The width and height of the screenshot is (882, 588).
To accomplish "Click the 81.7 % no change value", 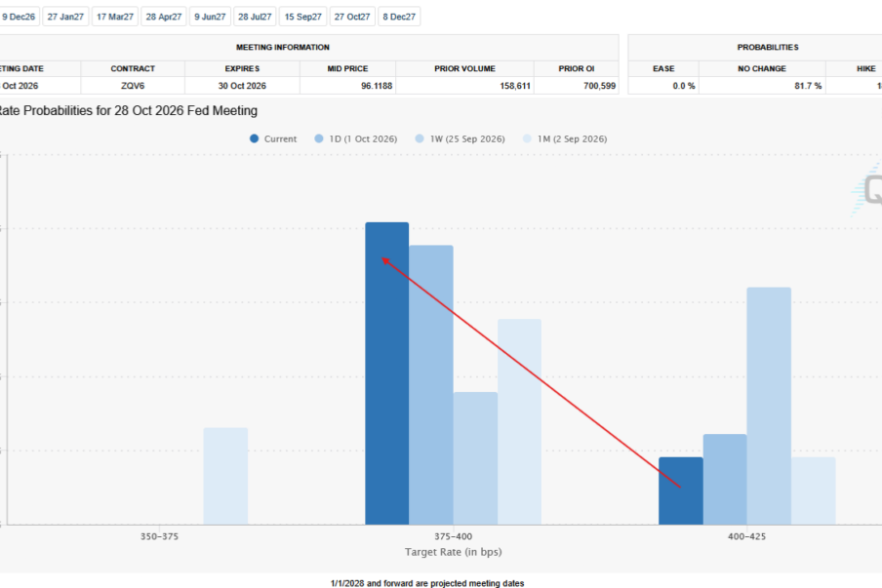I will [808, 86].
